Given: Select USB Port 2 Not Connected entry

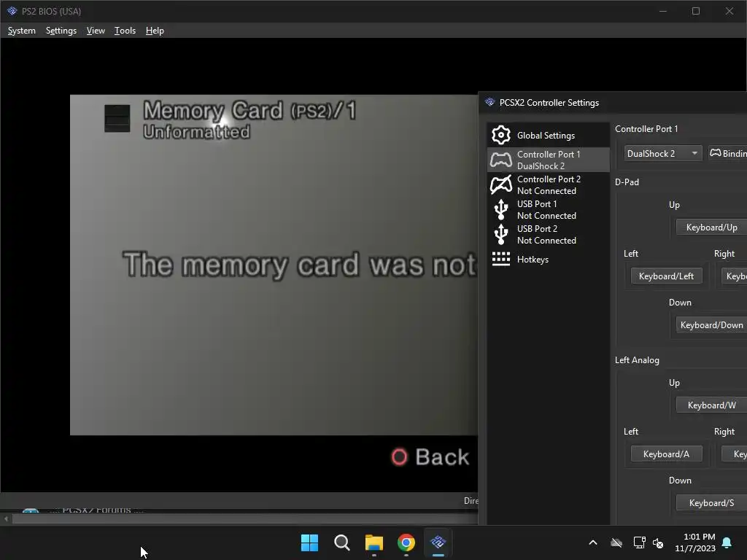Looking at the screenshot, I should [x=549, y=234].
